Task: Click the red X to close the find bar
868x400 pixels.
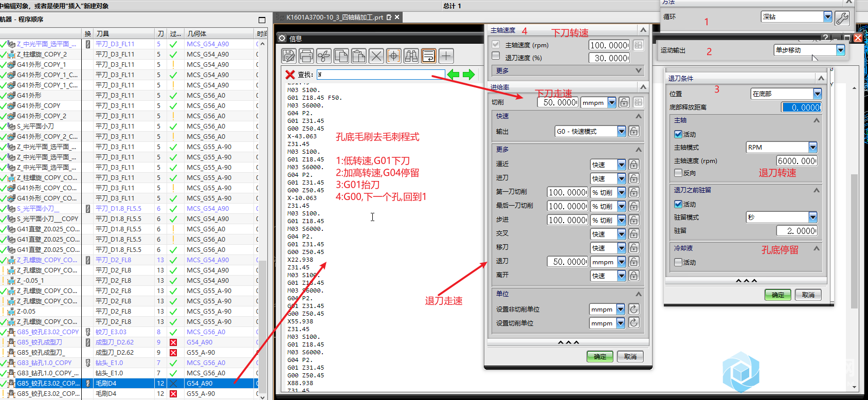Action: tap(290, 75)
